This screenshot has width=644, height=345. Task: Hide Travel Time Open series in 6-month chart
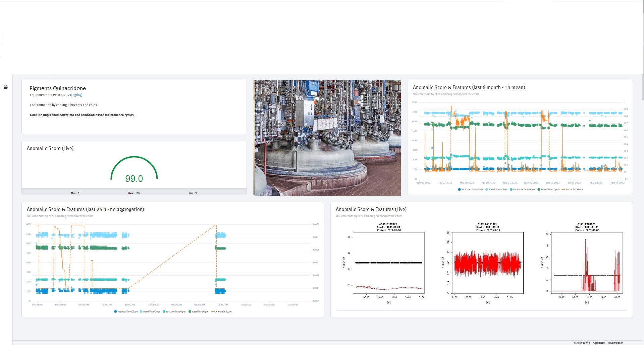pos(550,190)
